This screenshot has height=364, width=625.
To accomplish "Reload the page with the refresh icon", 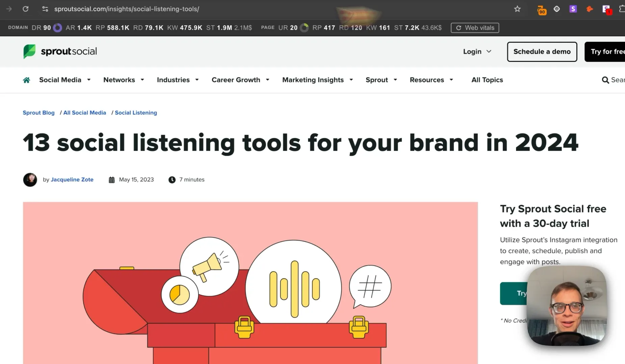I will (x=25, y=9).
